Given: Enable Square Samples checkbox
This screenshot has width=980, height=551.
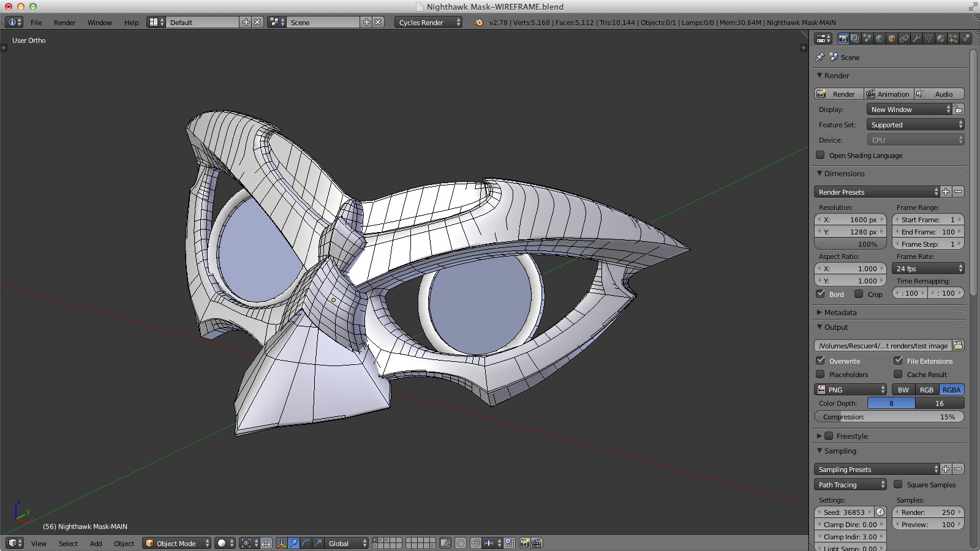Looking at the screenshot, I should pyautogui.click(x=898, y=484).
